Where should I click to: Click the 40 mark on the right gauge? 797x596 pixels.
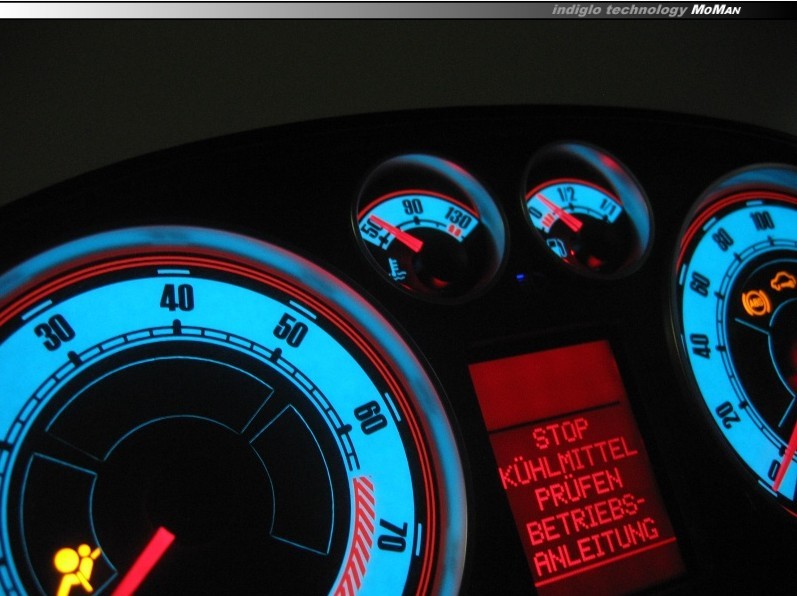click(701, 347)
